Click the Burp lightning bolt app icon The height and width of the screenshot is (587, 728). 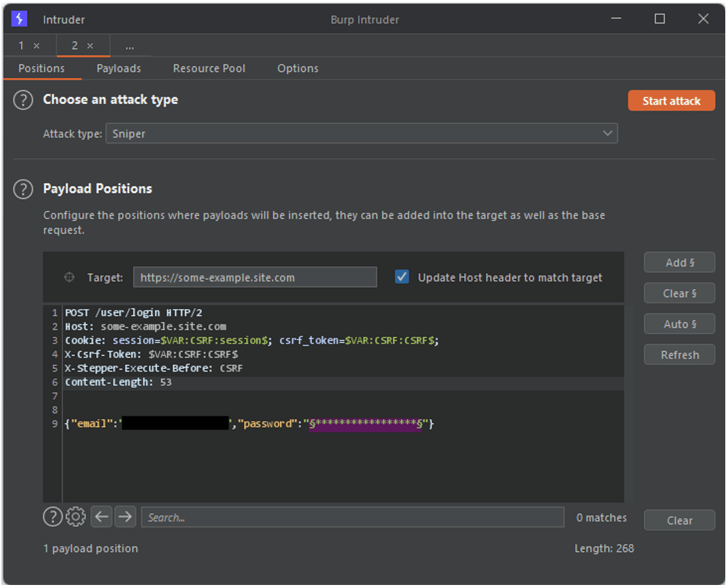pos(18,19)
